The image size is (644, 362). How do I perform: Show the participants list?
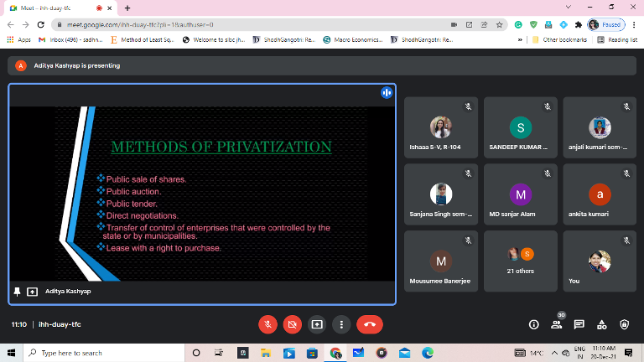coord(556,324)
